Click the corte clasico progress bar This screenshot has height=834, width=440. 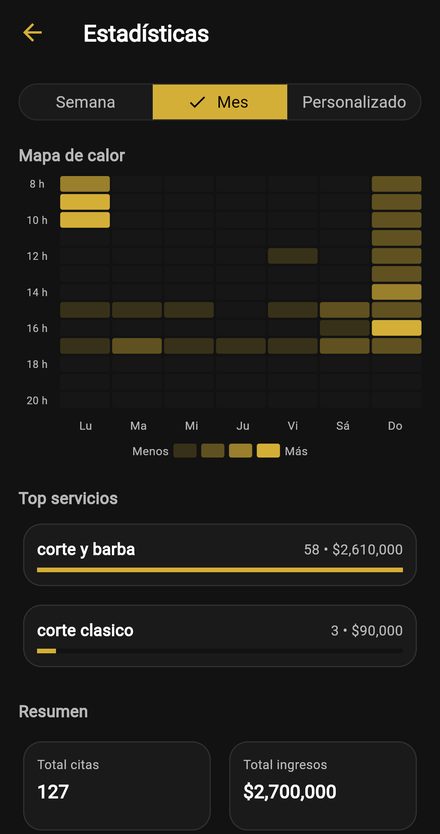(220, 650)
